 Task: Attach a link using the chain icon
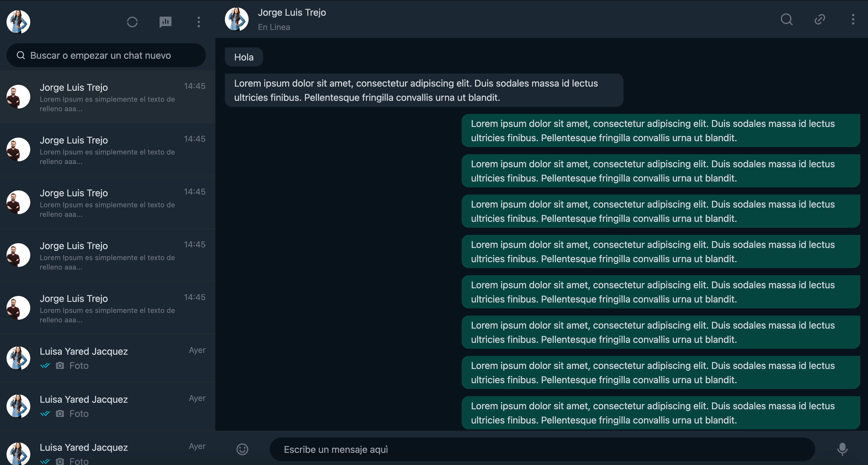point(819,20)
